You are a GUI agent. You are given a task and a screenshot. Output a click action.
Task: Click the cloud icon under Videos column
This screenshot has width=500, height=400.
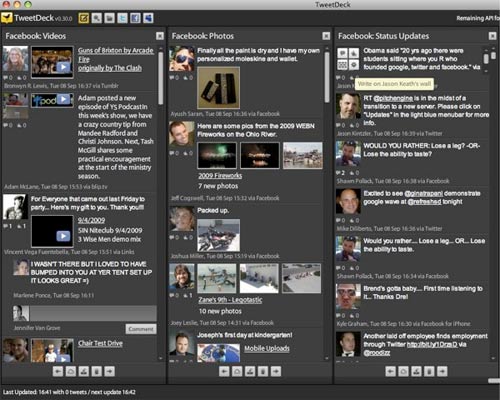(x=71, y=371)
